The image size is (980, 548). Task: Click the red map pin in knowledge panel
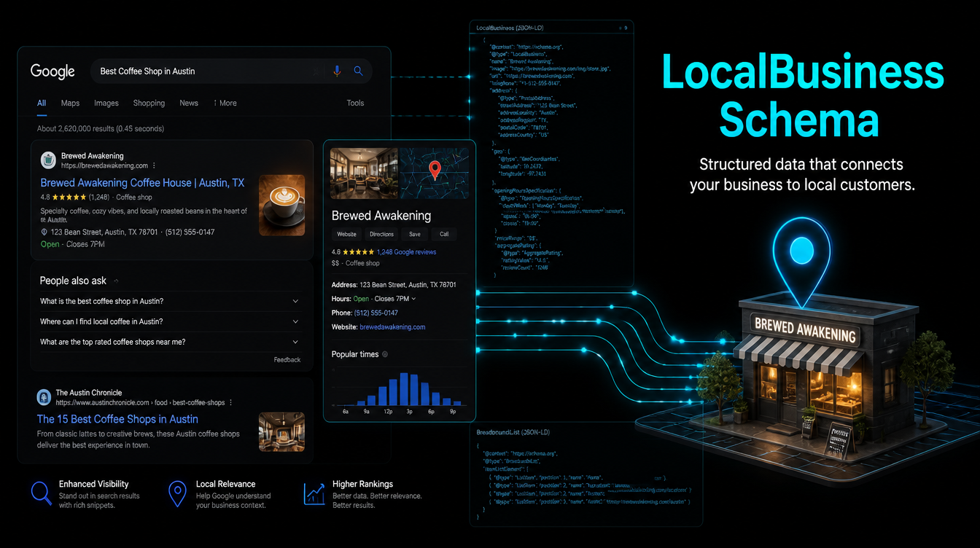coord(435,171)
